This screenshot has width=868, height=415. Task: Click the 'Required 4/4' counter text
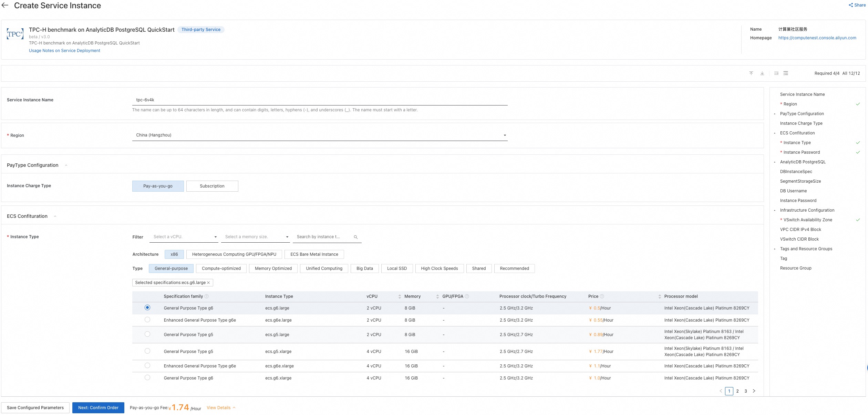tap(827, 73)
